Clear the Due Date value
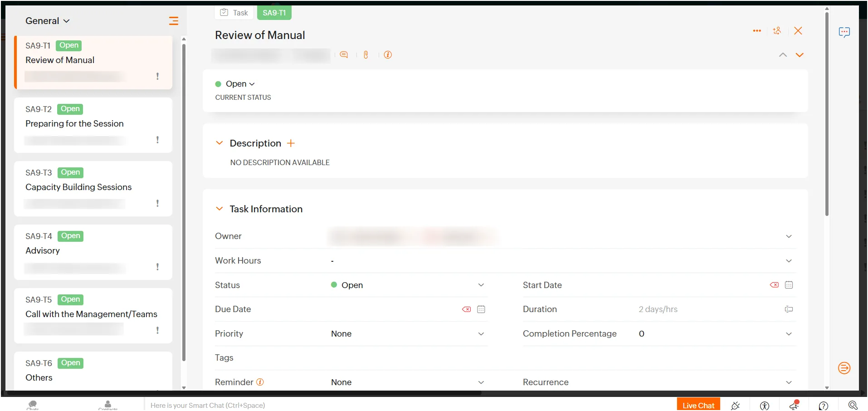Viewport: 868px width, 411px height. click(x=466, y=309)
